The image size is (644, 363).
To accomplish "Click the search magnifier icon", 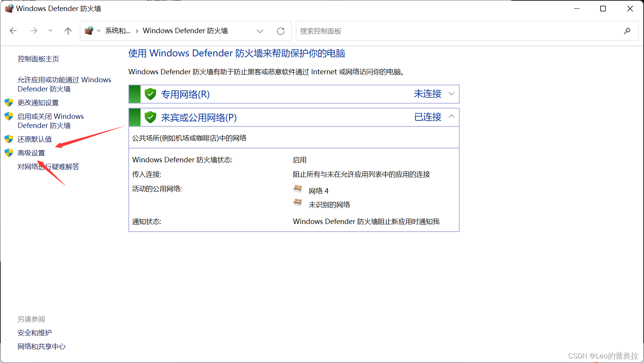I will click(x=627, y=31).
